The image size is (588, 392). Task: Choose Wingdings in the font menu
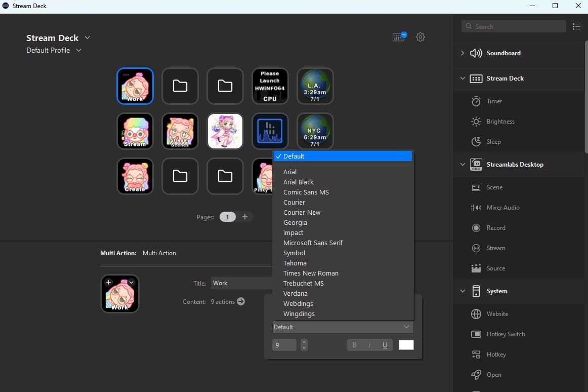(x=299, y=313)
